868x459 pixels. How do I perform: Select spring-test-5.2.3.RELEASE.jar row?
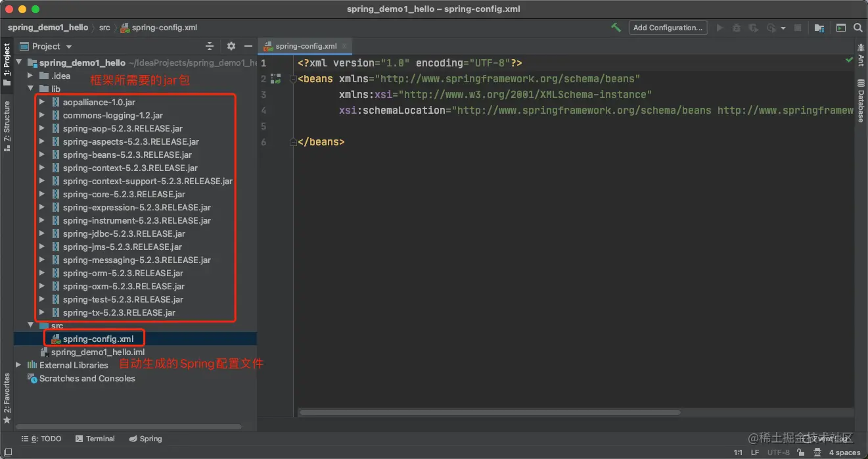coord(135,299)
